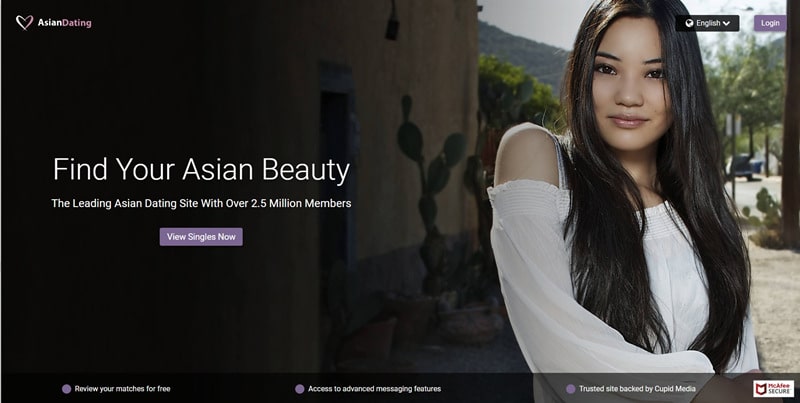Image resolution: width=800 pixels, height=403 pixels.
Task: Click purple bullet beside Trusted site
Action: pyautogui.click(x=570, y=389)
